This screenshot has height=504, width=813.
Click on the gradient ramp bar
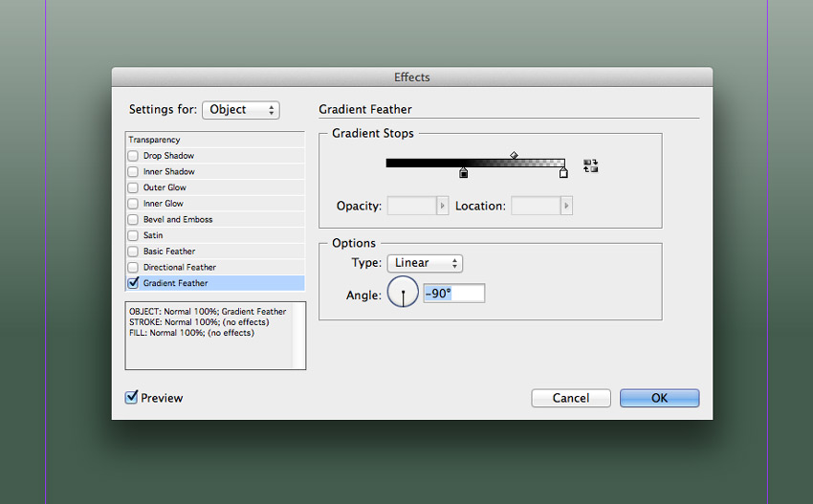pyautogui.click(x=474, y=163)
